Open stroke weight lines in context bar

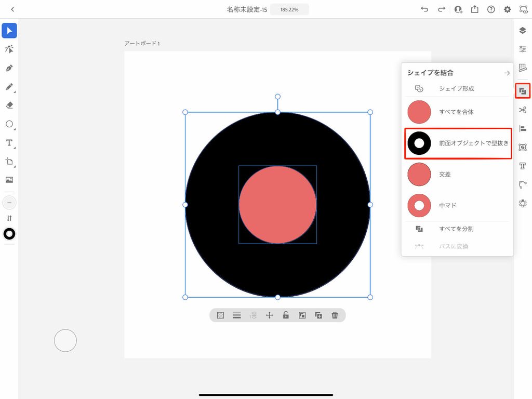point(237,315)
